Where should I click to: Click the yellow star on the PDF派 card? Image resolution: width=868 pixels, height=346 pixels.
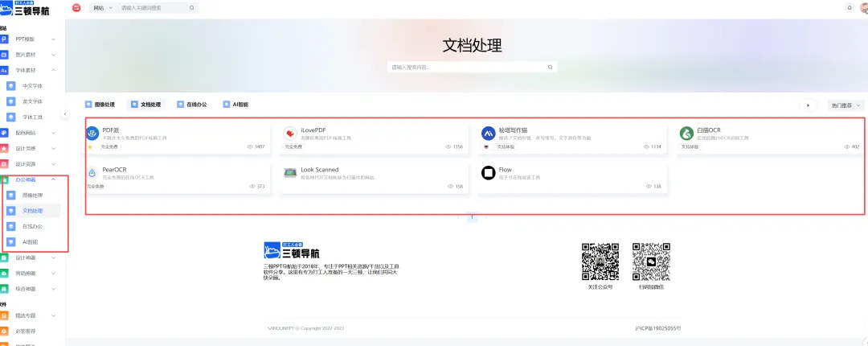click(90, 147)
